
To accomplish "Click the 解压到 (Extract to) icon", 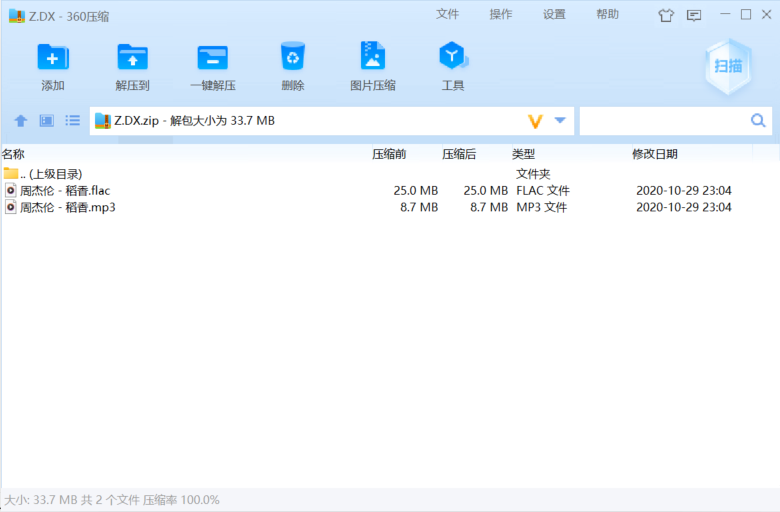I will [132, 57].
